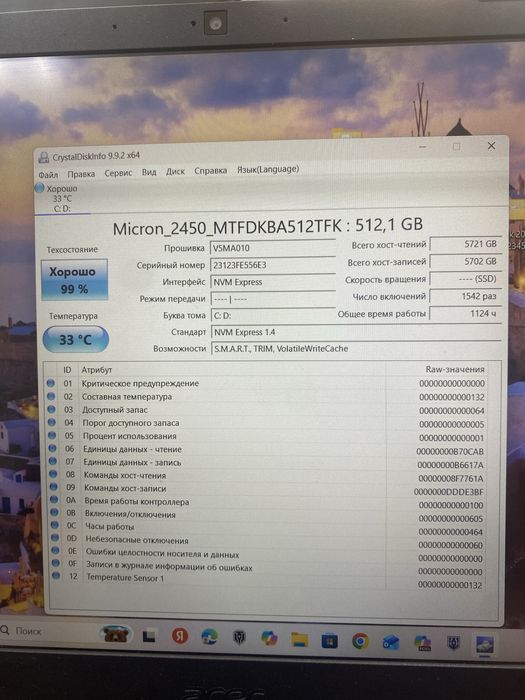Click the status circle for Единицы данных - чтение

click(x=52, y=448)
